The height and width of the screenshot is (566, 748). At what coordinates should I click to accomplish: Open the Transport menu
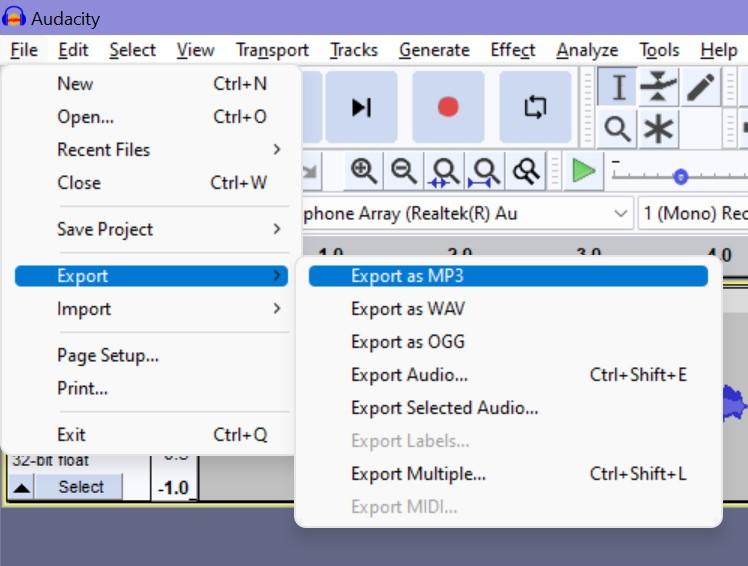pyautogui.click(x=272, y=50)
